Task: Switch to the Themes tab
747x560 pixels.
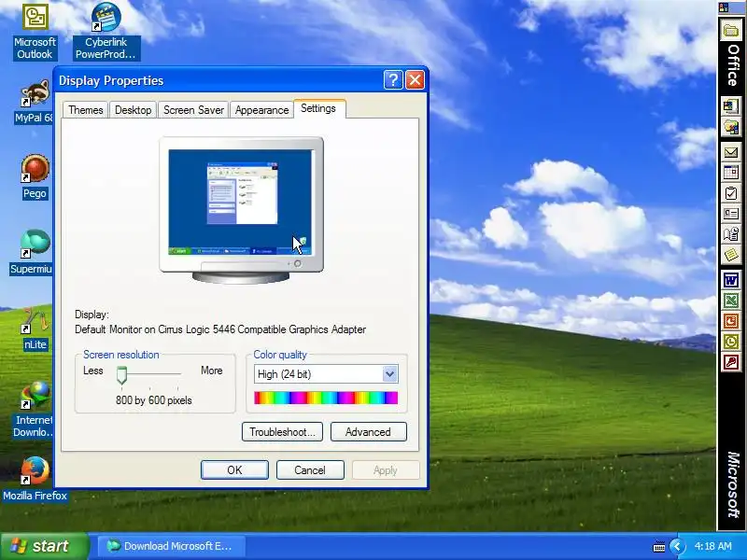Action: coord(86,110)
